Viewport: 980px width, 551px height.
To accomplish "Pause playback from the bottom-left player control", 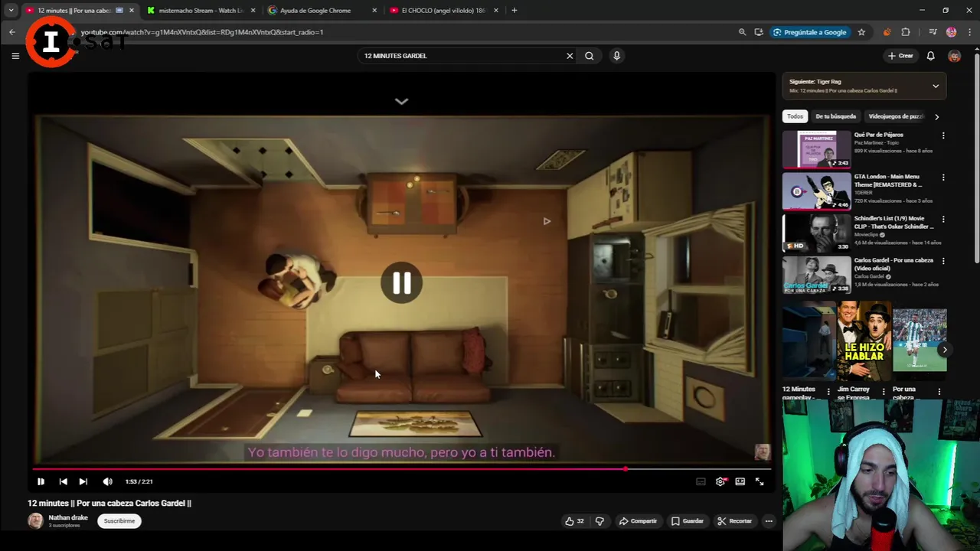I will [x=41, y=481].
